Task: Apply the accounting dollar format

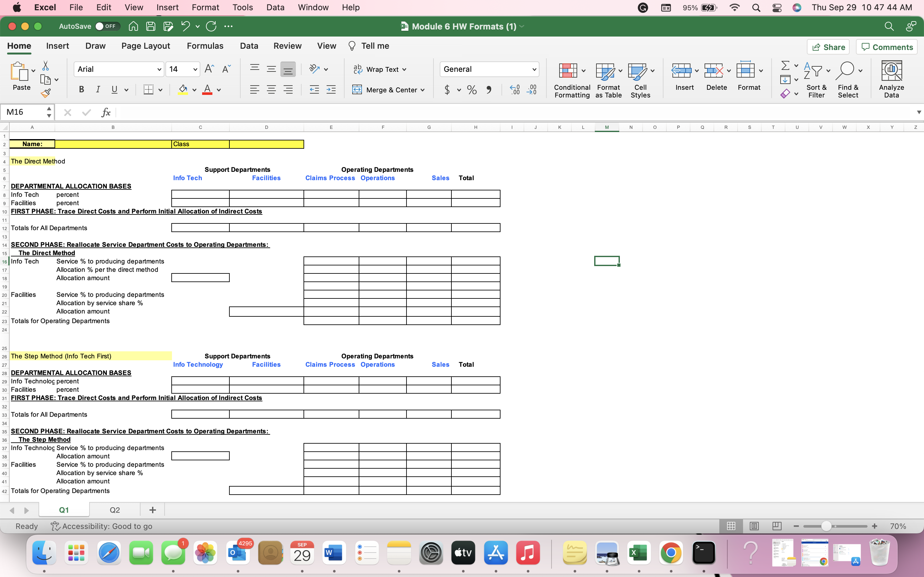Action: click(x=447, y=90)
